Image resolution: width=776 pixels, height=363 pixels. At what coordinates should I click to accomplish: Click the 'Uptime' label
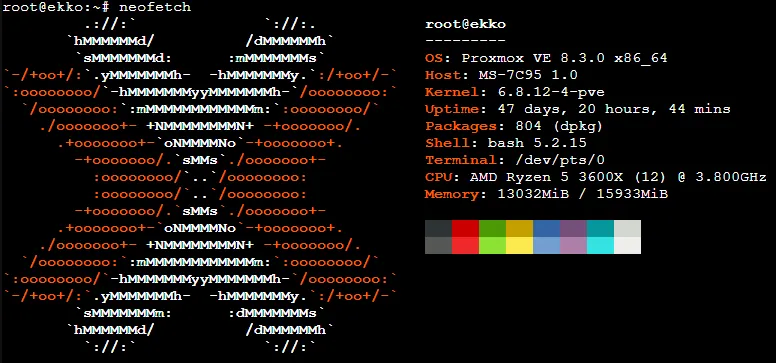point(452,109)
